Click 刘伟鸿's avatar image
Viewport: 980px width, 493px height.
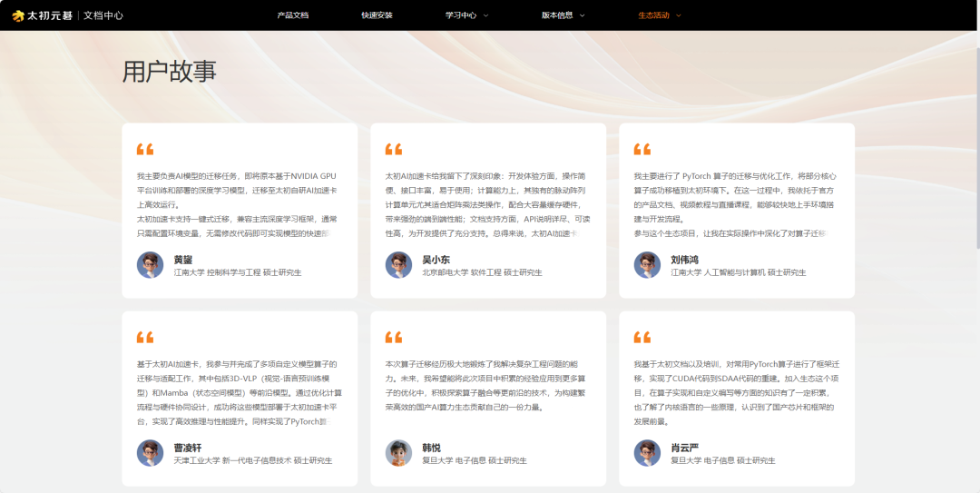pyautogui.click(x=647, y=265)
